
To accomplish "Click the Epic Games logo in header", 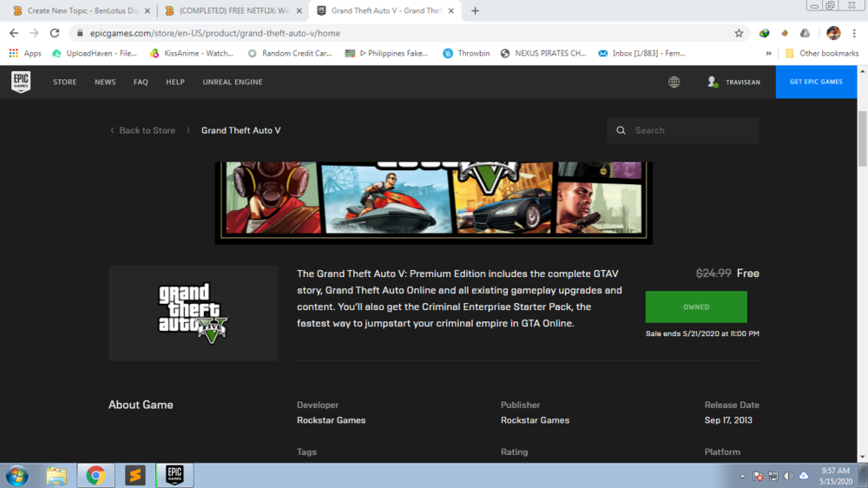I will pyautogui.click(x=21, y=82).
